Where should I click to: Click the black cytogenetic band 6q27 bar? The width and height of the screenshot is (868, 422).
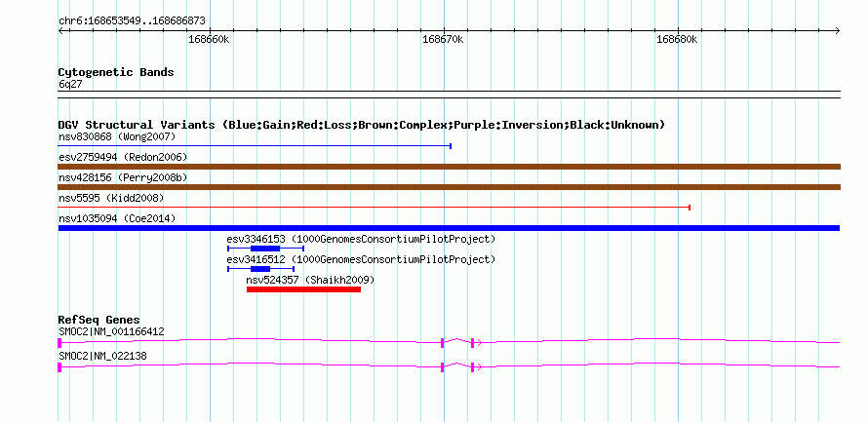pos(450,95)
